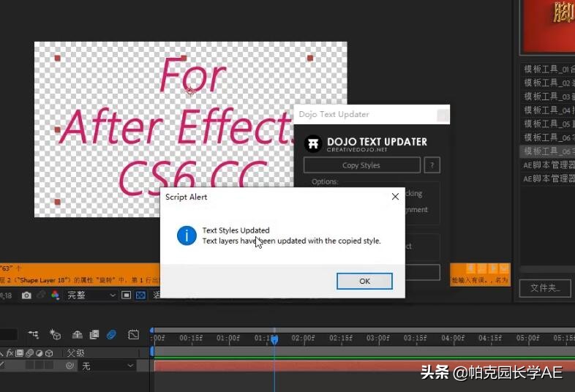Open the question mark help button
The width and height of the screenshot is (575, 392).
pyautogui.click(x=432, y=165)
